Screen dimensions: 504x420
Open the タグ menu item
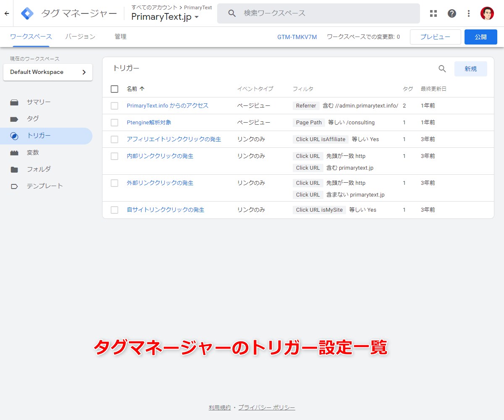pyautogui.click(x=33, y=119)
